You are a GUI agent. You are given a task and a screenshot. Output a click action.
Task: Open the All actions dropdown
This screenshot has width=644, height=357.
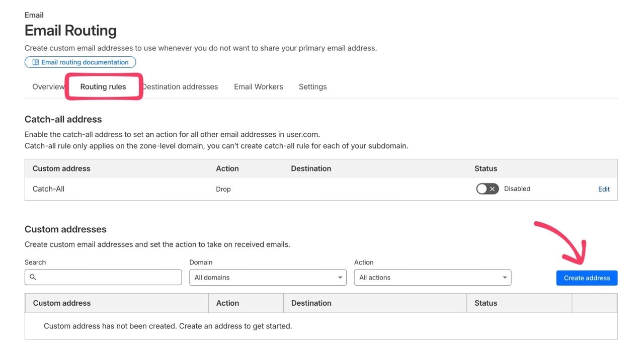tap(433, 277)
